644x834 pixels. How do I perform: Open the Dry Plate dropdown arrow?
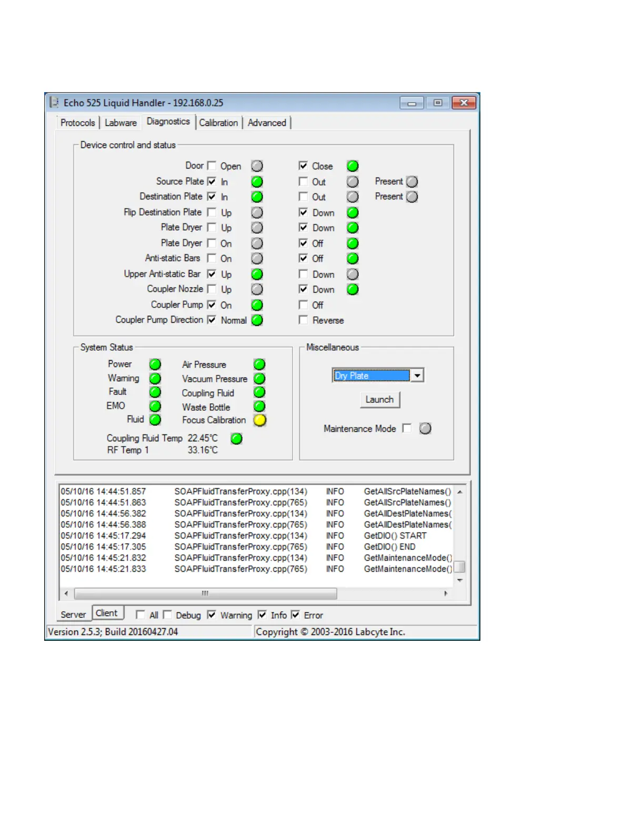[x=417, y=375]
